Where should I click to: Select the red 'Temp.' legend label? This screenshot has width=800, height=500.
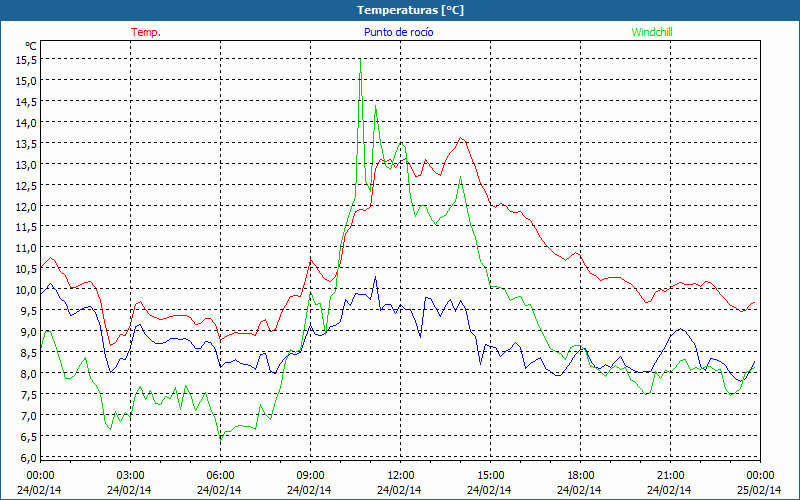(x=146, y=32)
